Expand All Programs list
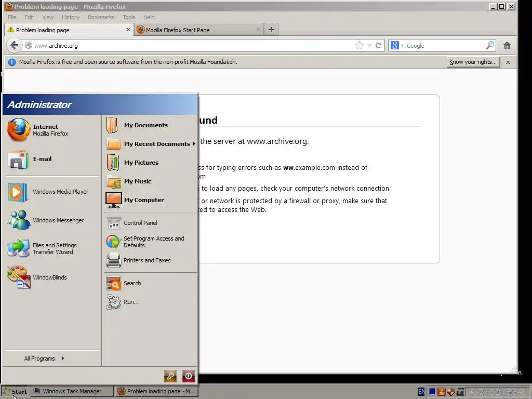Viewport: 532px width, 399px height. tap(44, 358)
